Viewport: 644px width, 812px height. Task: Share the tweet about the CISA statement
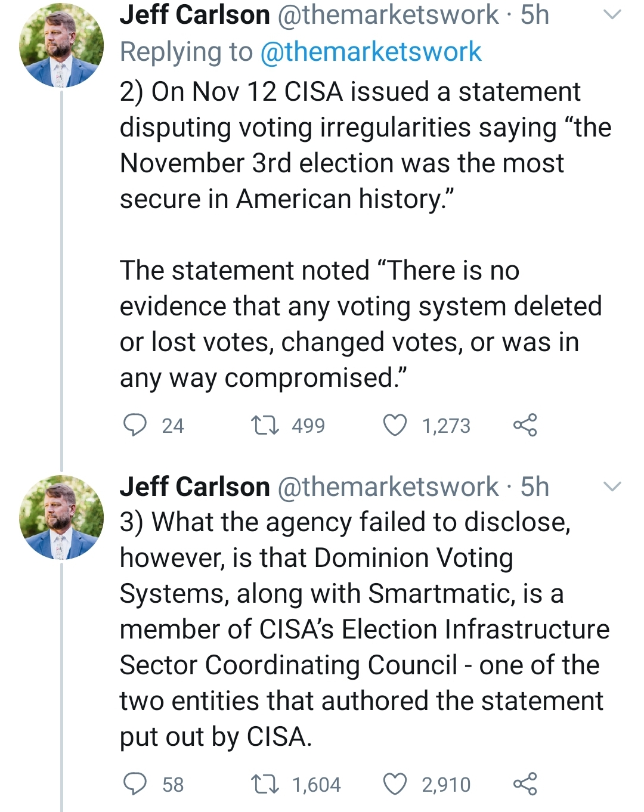[x=525, y=425]
